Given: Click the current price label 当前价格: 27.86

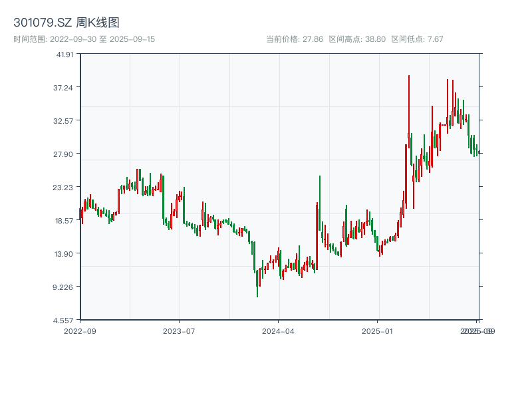Looking at the screenshot, I should (295, 39).
